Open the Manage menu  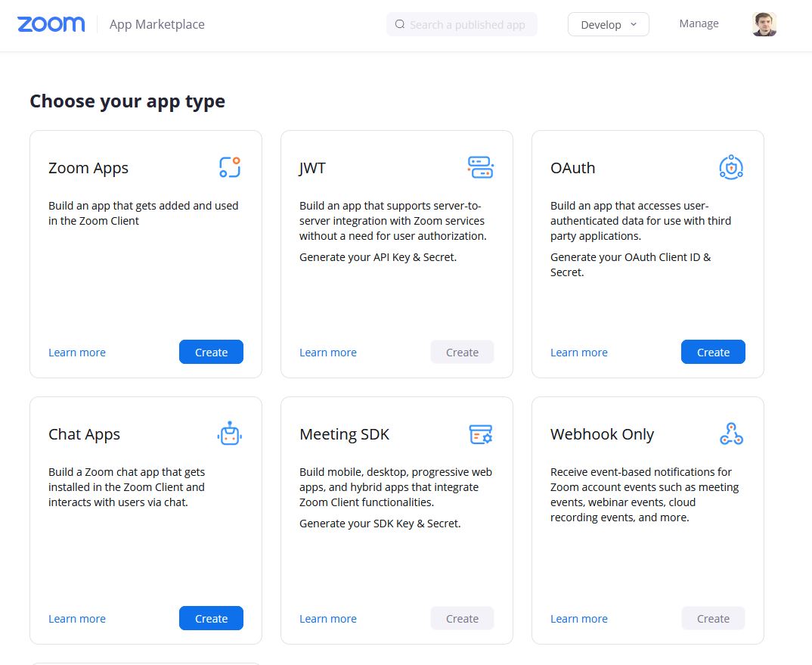pyautogui.click(x=699, y=23)
